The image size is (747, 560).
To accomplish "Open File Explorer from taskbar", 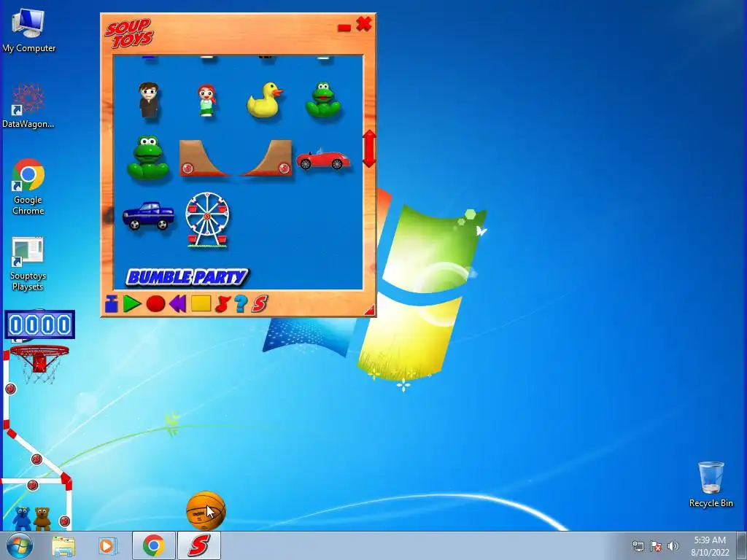I will tap(63, 545).
